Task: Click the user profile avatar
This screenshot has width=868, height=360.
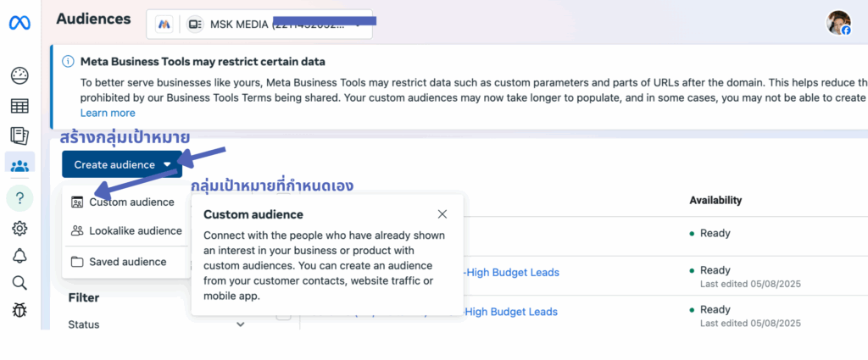Action: [x=838, y=23]
